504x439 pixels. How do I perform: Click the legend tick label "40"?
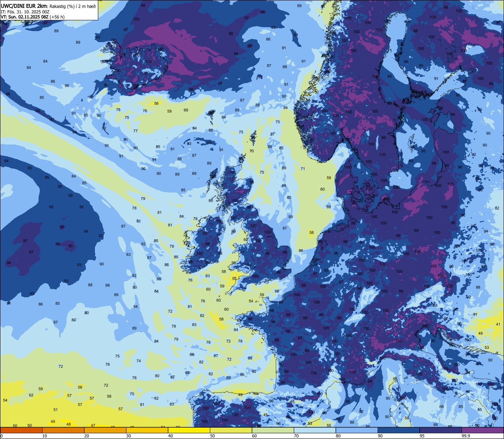pyautogui.click(x=170, y=436)
